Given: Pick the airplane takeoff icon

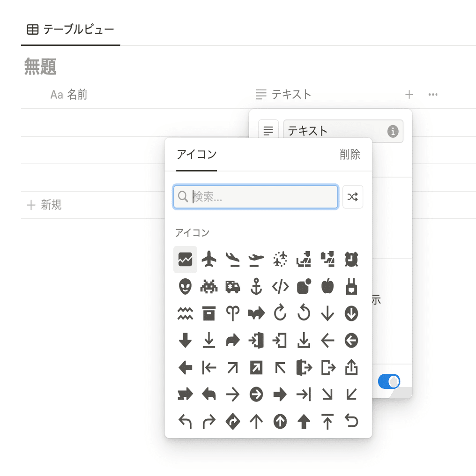Looking at the screenshot, I should point(256,260).
